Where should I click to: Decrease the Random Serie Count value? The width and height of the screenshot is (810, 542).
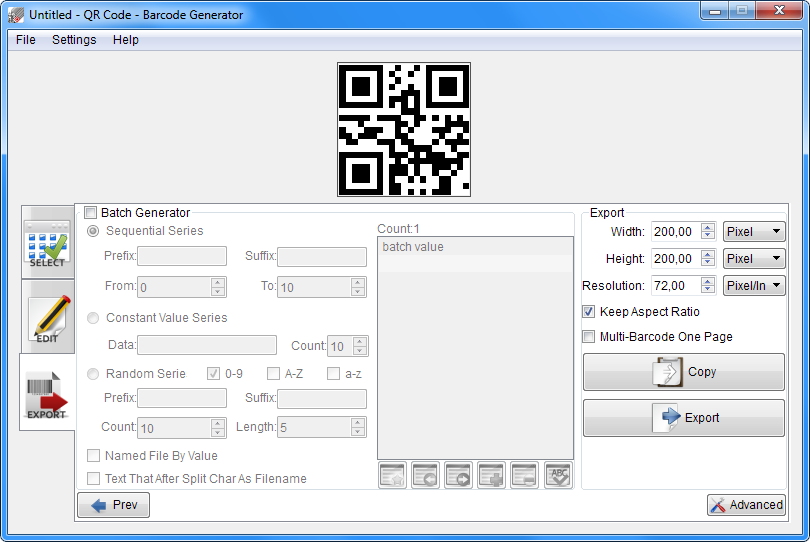(x=218, y=432)
